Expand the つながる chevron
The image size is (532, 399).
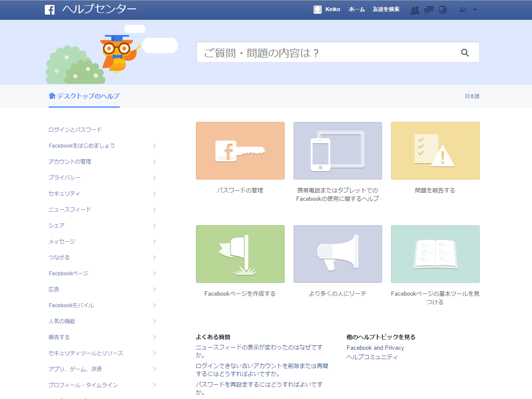click(x=154, y=257)
